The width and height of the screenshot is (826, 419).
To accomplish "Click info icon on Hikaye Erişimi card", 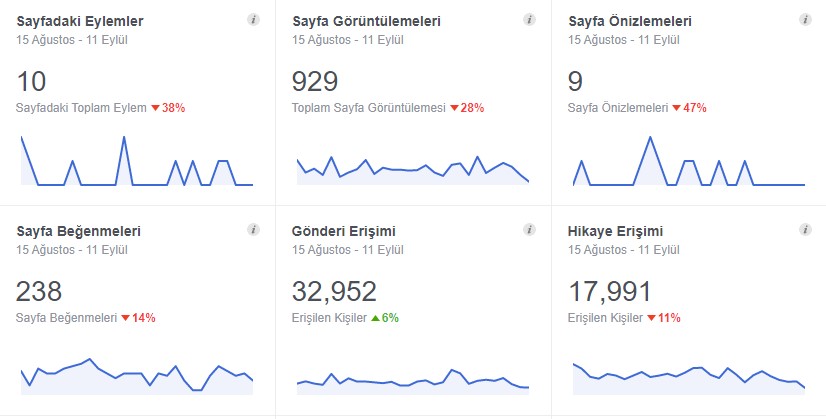I will coord(805,230).
